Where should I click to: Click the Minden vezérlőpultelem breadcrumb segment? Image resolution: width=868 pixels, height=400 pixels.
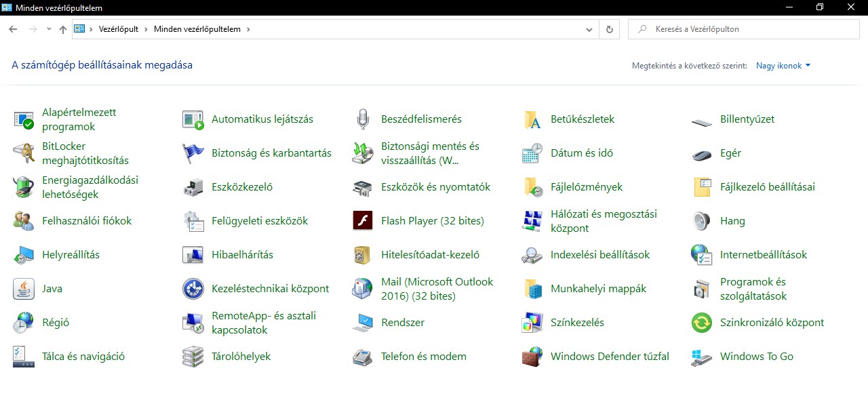pos(197,30)
